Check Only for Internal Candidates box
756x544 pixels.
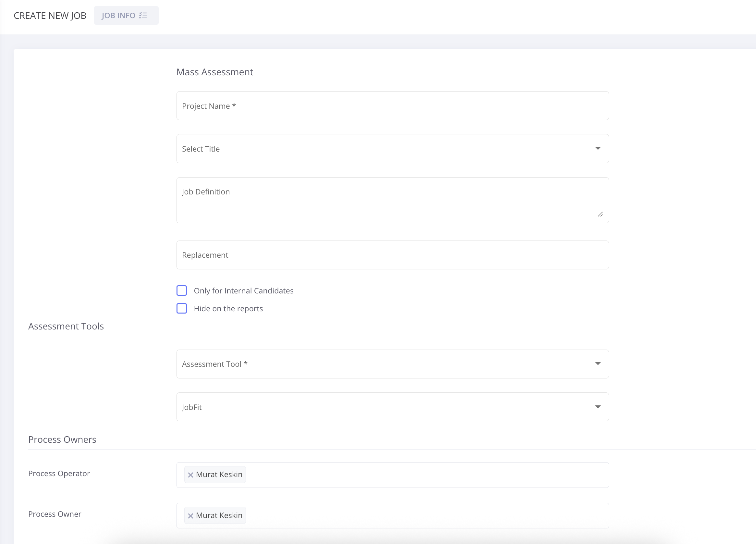point(182,291)
